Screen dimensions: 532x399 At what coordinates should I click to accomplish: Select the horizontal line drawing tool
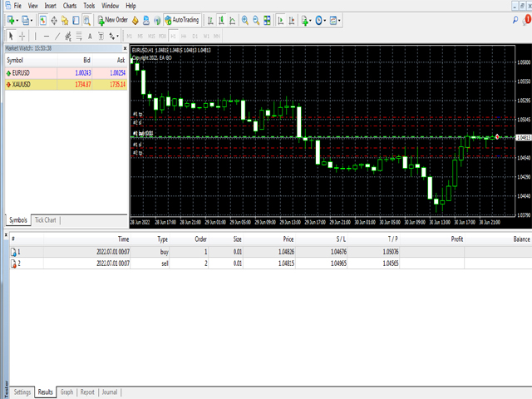tap(47, 36)
